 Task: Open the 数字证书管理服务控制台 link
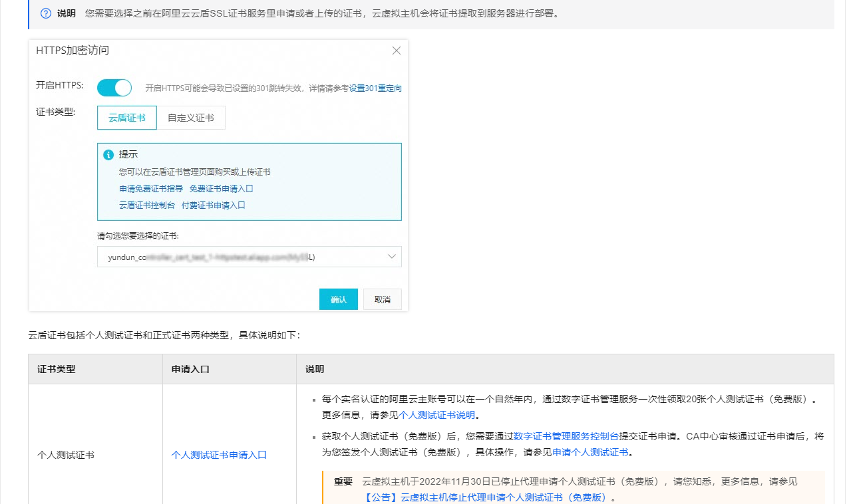pos(566,436)
